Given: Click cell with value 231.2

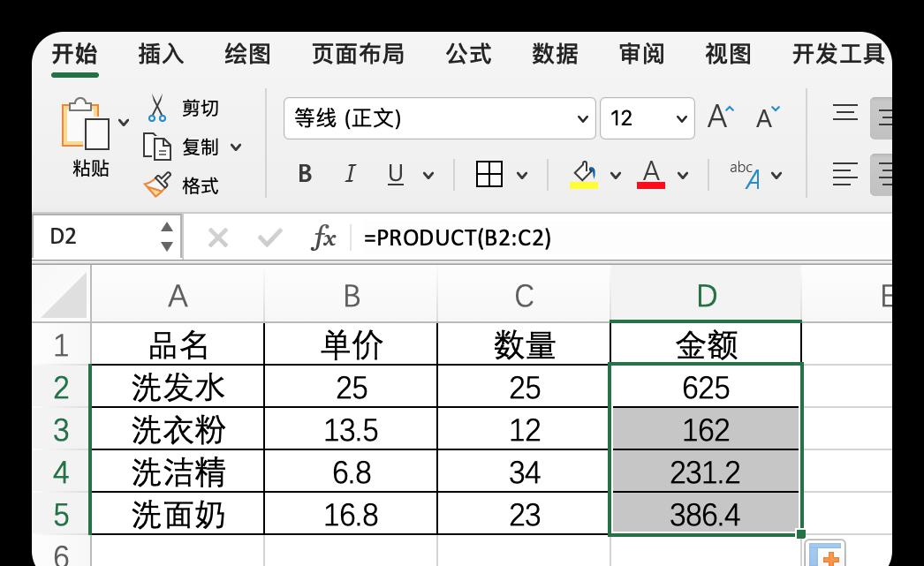Looking at the screenshot, I should click(x=706, y=472).
